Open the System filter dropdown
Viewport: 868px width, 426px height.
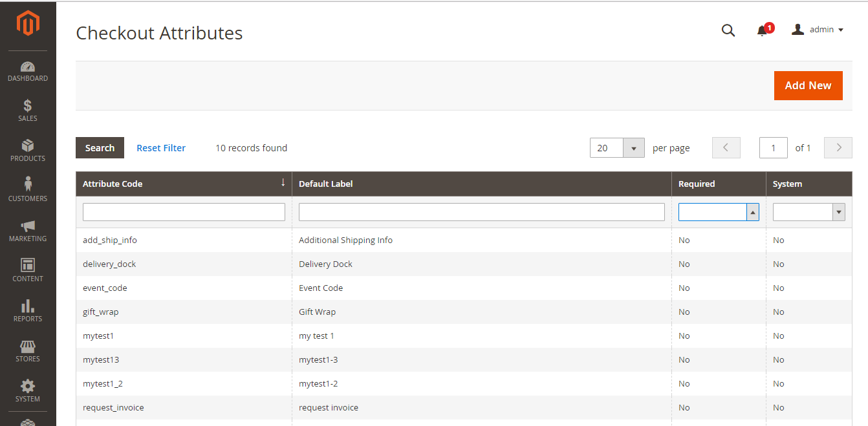click(809, 212)
